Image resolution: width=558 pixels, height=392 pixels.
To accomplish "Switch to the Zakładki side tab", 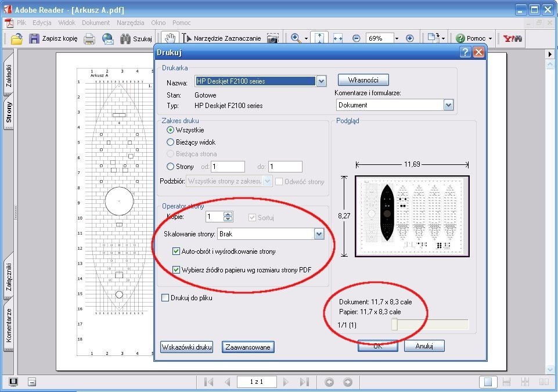I will [x=9, y=75].
